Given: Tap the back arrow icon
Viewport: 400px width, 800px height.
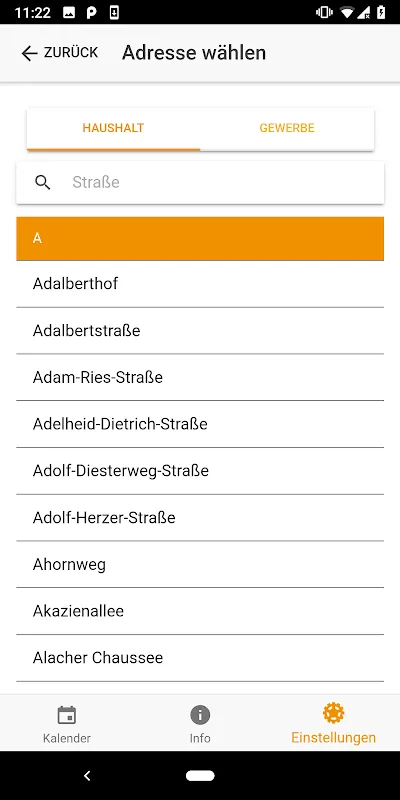Looking at the screenshot, I should (x=30, y=53).
